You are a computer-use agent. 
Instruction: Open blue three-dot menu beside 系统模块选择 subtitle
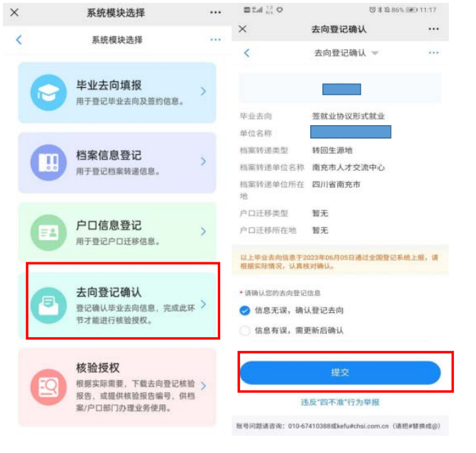coord(216,39)
